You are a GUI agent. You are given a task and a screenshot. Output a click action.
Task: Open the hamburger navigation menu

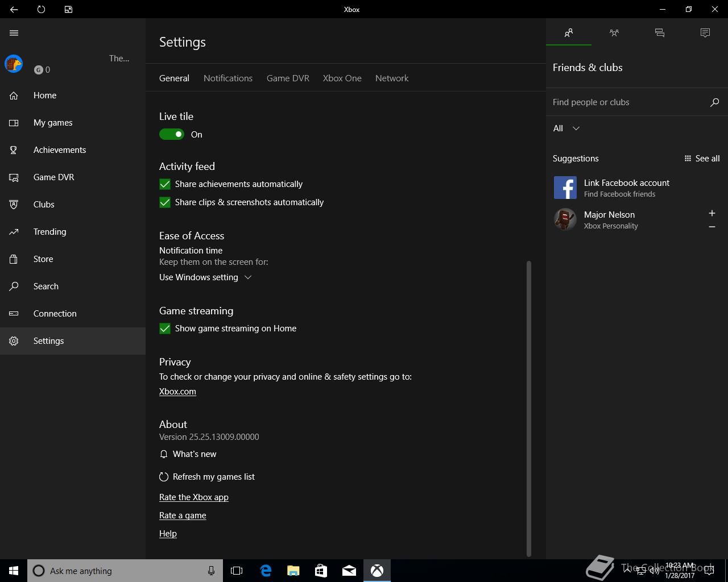14,33
